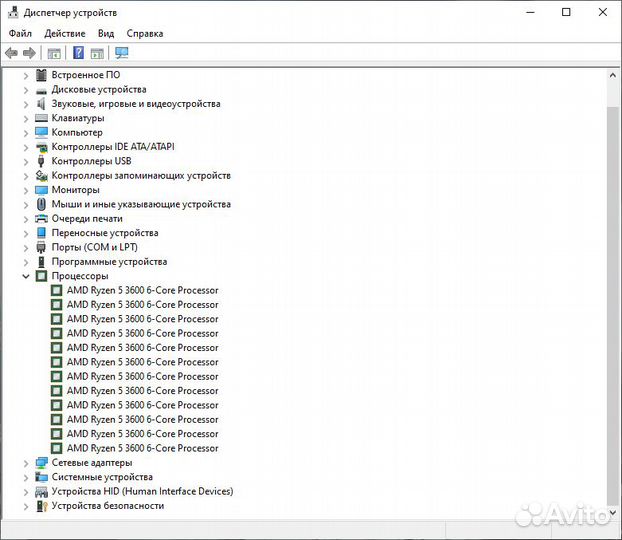This screenshot has width=622, height=540.
Task: Click the Устройства безопасности key icon
Action: (41, 506)
